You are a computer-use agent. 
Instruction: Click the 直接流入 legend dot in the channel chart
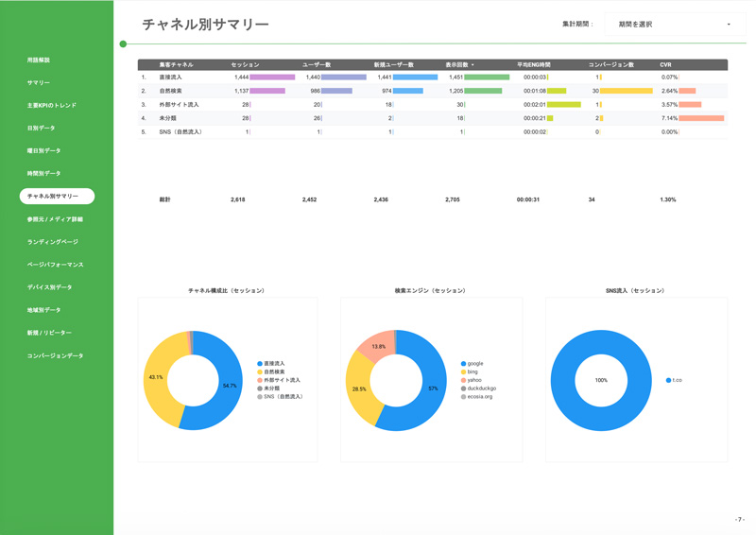click(x=260, y=364)
